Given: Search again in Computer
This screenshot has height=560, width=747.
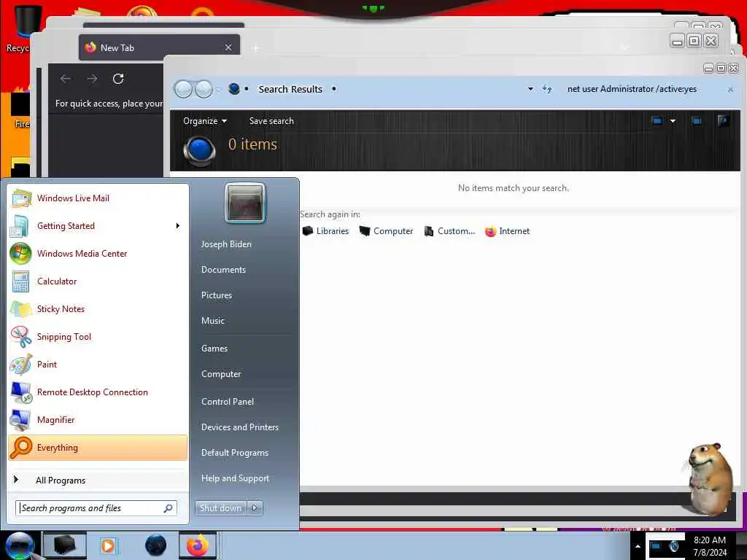Looking at the screenshot, I should 386,231.
